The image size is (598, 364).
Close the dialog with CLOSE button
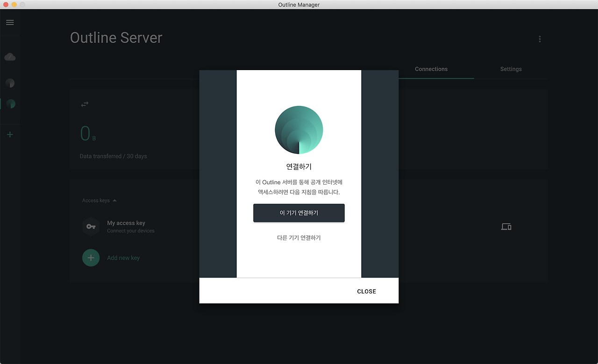[367, 292]
